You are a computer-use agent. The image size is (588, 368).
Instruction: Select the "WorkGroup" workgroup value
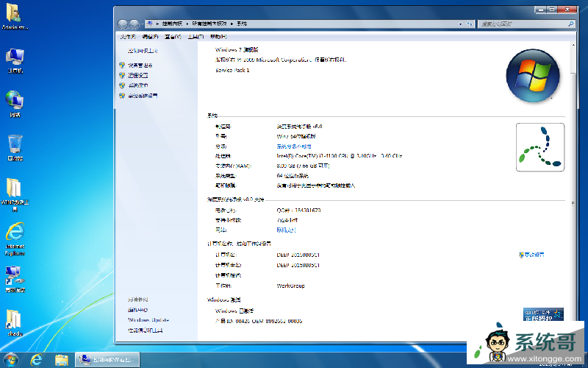290,286
